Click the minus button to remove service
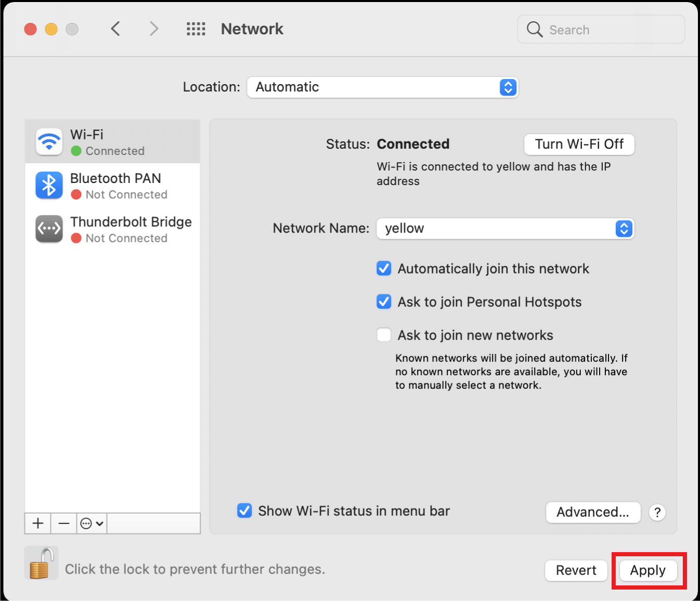This screenshot has height=601, width=700. coord(64,524)
